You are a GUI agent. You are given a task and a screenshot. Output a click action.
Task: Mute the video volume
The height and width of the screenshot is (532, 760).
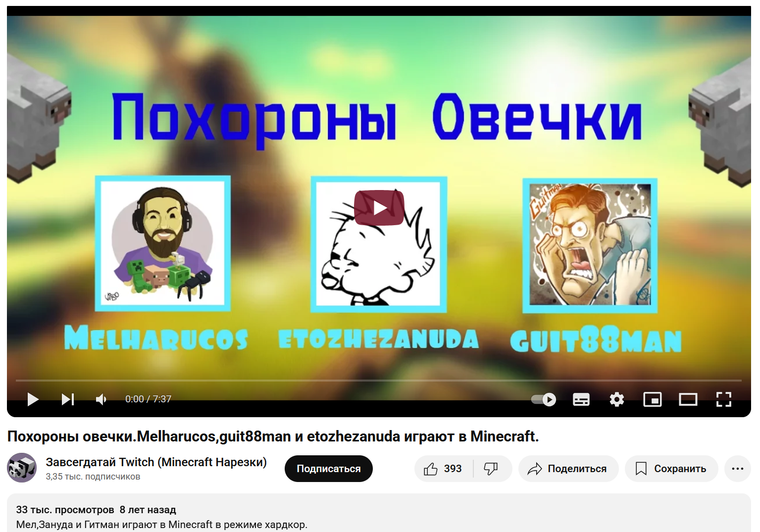(101, 399)
